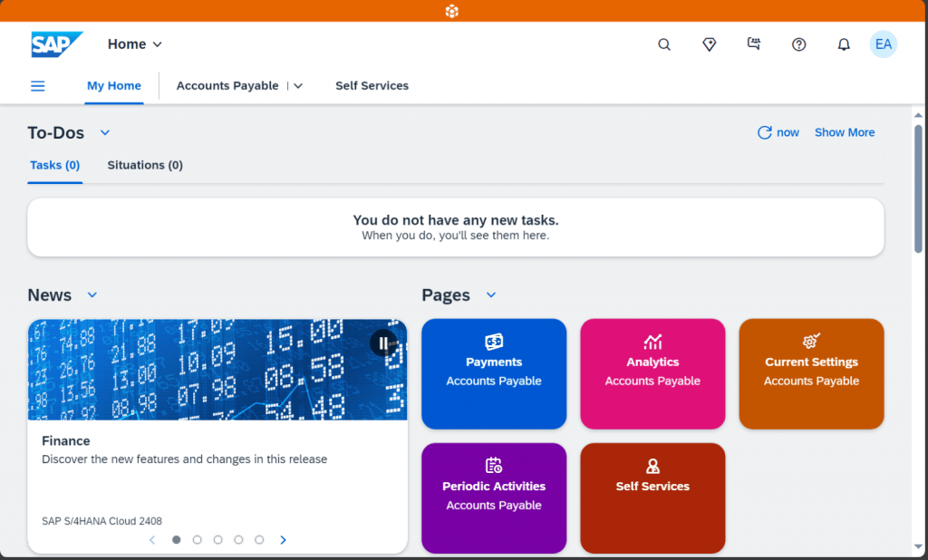Screen dimensions: 928x560
Task: Expand the Pages section chevron
Action: point(491,294)
